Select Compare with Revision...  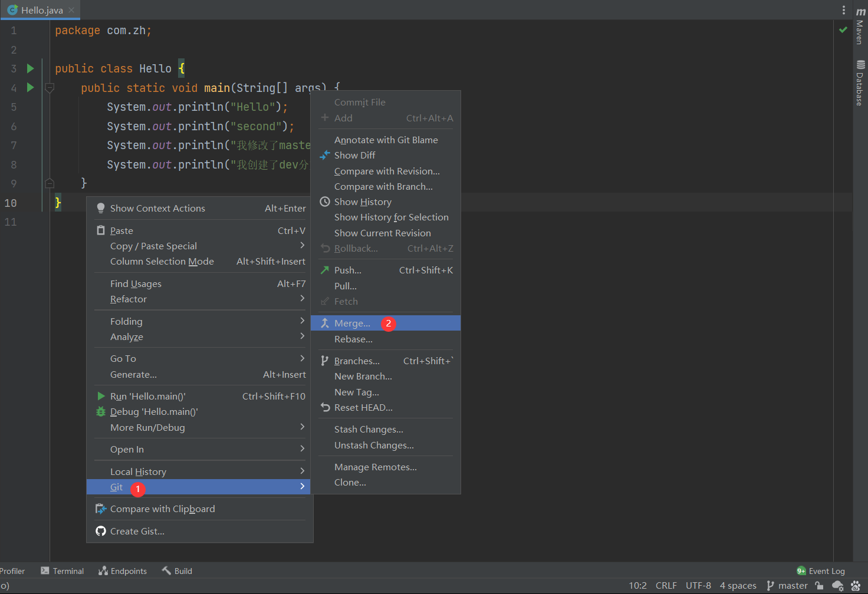pyautogui.click(x=386, y=171)
